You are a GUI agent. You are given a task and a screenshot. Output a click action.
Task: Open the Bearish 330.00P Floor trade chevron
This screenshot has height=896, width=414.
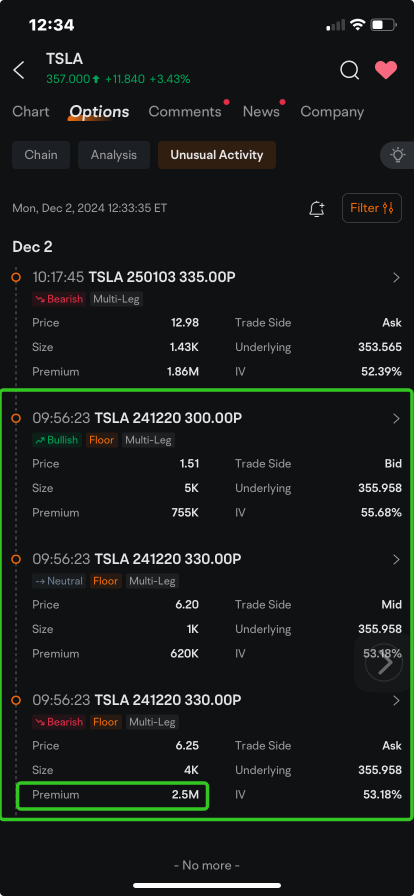pyautogui.click(x=396, y=700)
